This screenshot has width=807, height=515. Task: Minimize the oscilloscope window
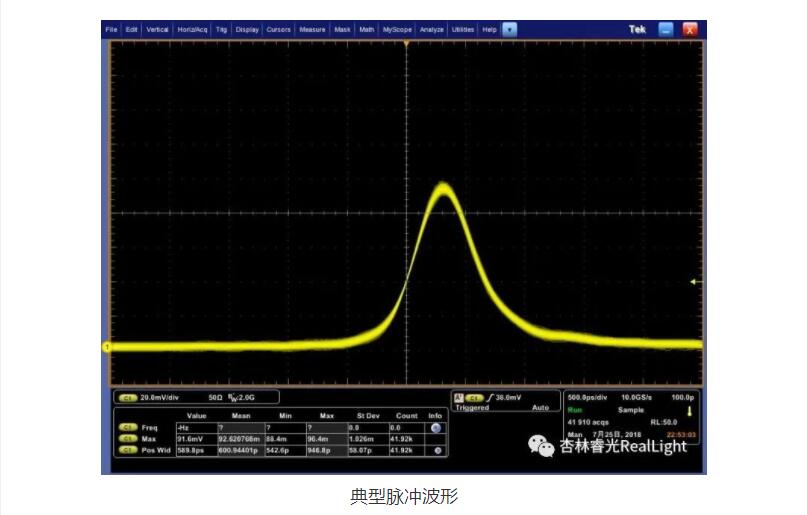(665, 29)
